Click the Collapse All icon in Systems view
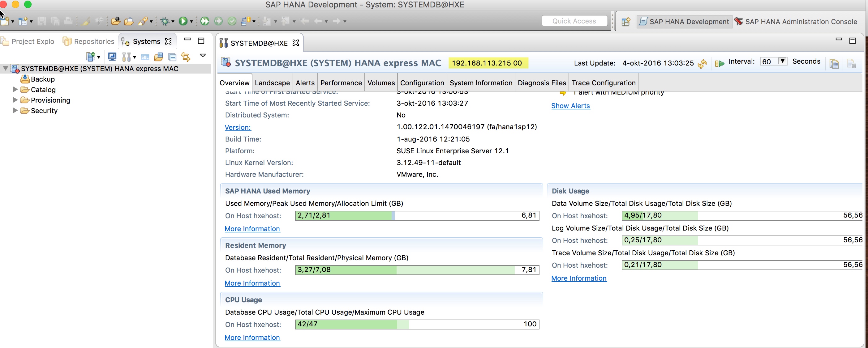Image resolution: width=868 pixels, height=348 pixels. click(x=172, y=57)
